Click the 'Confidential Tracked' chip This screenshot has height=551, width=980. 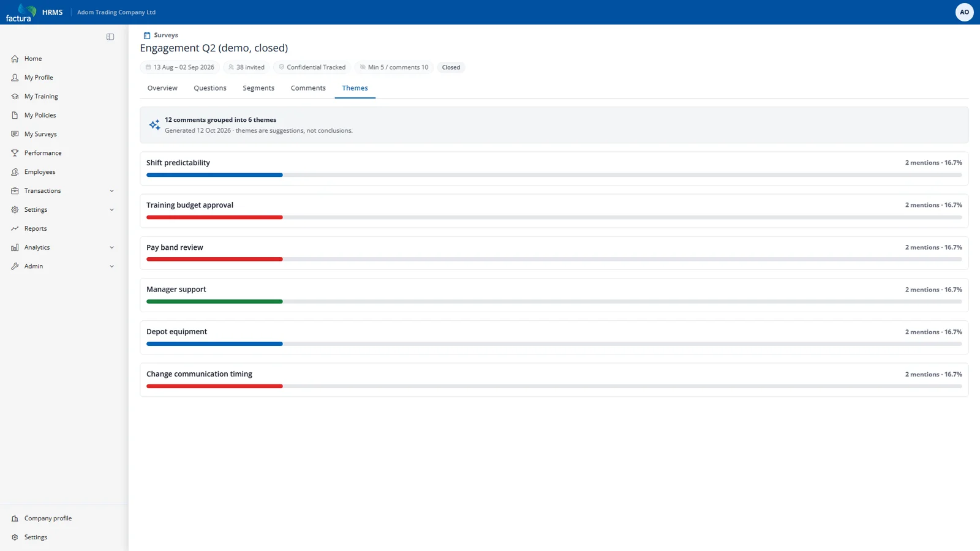[x=312, y=67]
